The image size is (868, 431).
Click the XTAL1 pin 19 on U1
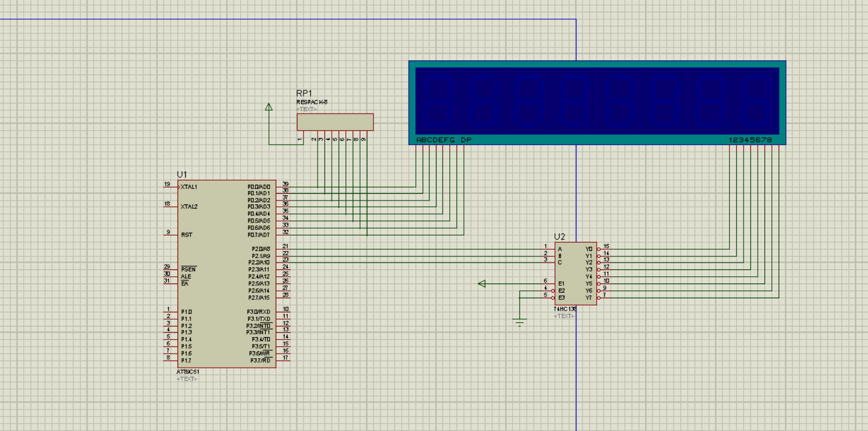[x=171, y=186]
